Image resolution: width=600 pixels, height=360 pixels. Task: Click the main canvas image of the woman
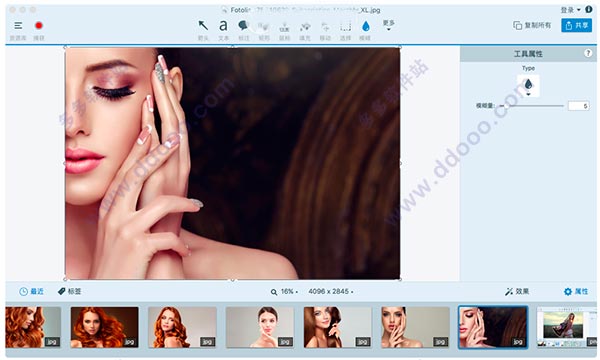(233, 163)
